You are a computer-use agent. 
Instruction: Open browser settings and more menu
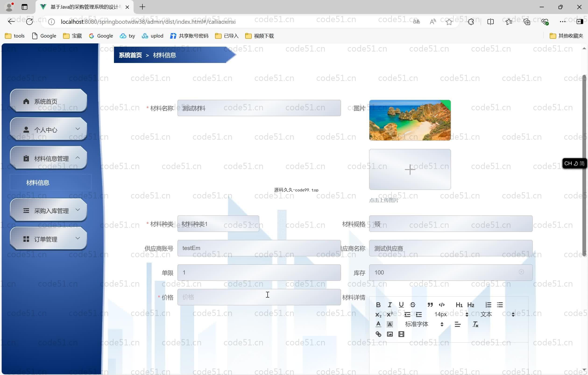click(x=563, y=22)
